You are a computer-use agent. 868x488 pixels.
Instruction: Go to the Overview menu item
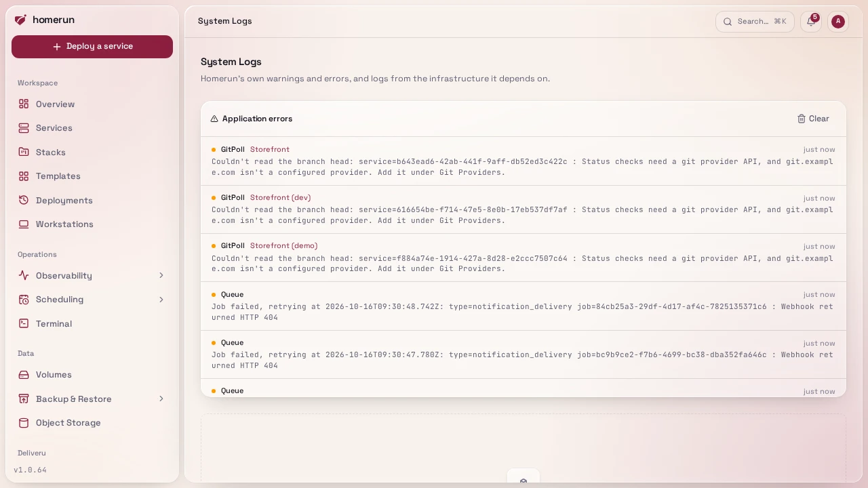point(92,104)
